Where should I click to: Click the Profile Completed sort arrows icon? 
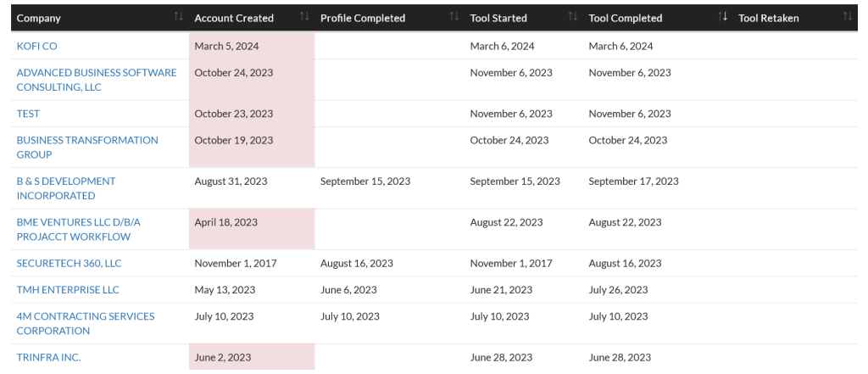point(454,18)
